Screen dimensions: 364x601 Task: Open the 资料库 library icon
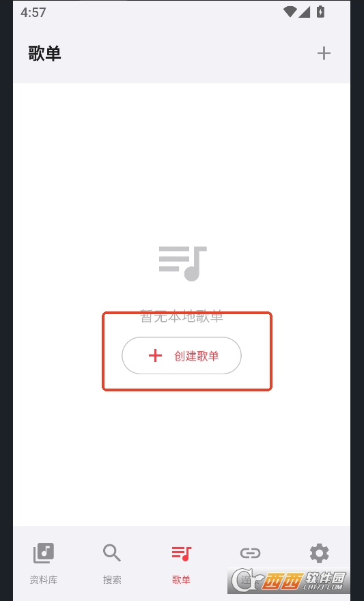[44, 553]
